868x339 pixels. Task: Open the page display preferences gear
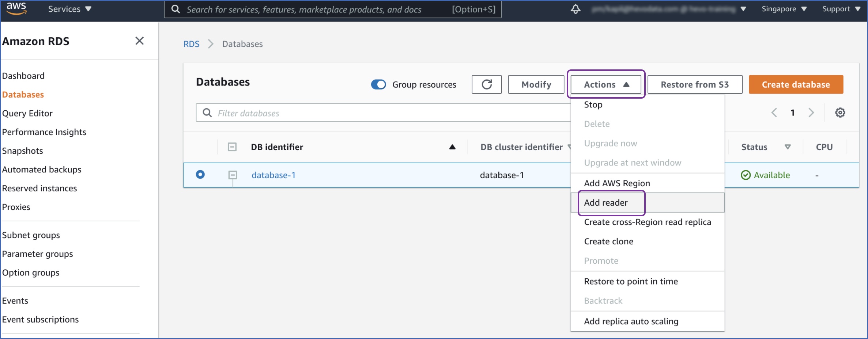pyautogui.click(x=840, y=113)
